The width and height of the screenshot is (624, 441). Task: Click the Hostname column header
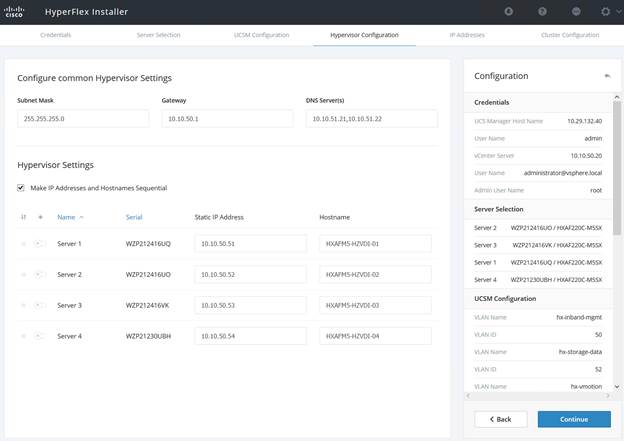tap(335, 217)
